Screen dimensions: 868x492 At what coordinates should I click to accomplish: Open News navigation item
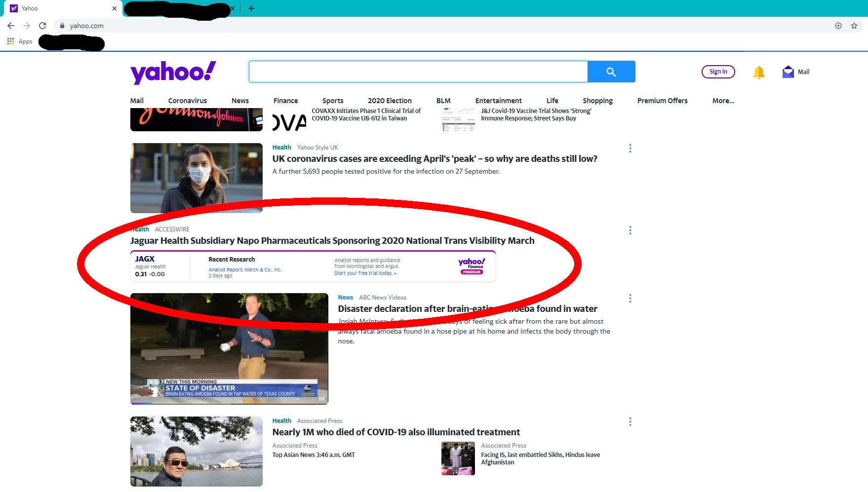[240, 101]
